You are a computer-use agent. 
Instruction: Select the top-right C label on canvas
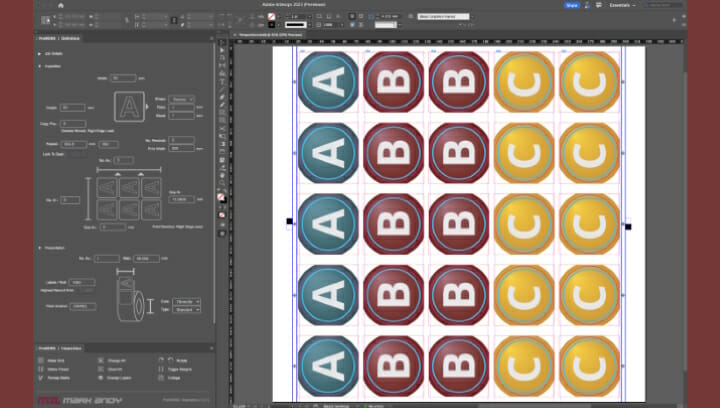(590, 82)
